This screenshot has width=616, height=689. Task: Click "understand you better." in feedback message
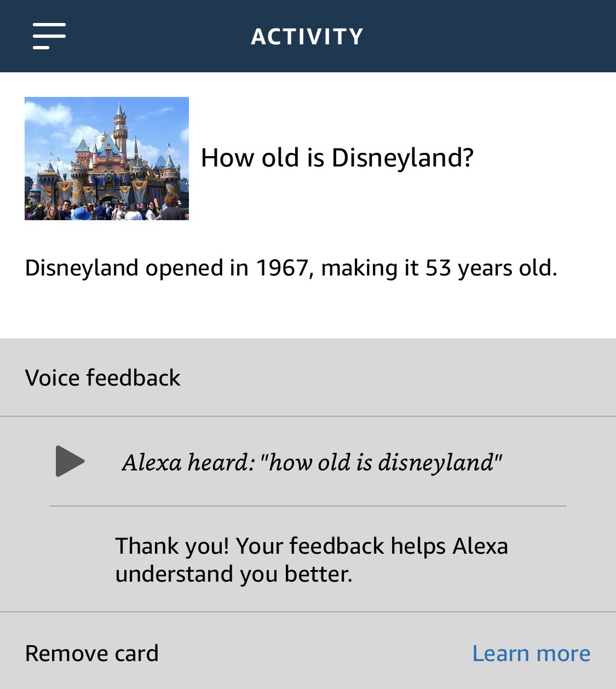[234, 574]
